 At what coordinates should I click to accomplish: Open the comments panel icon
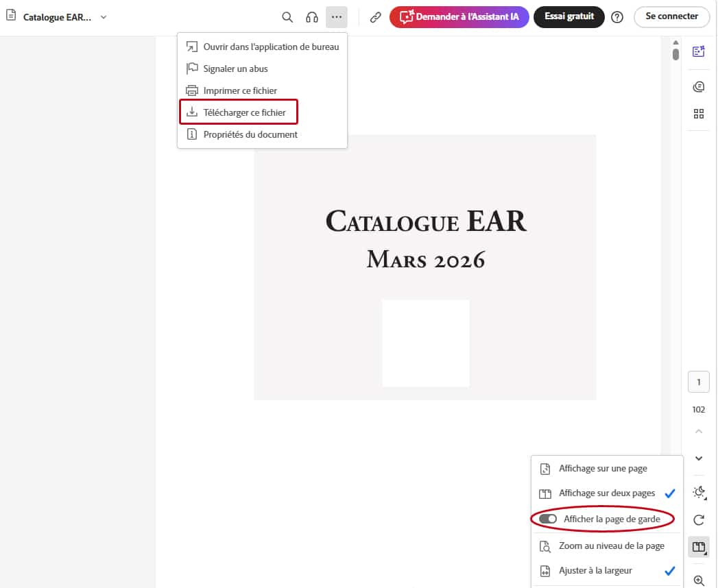tap(699, 86)
